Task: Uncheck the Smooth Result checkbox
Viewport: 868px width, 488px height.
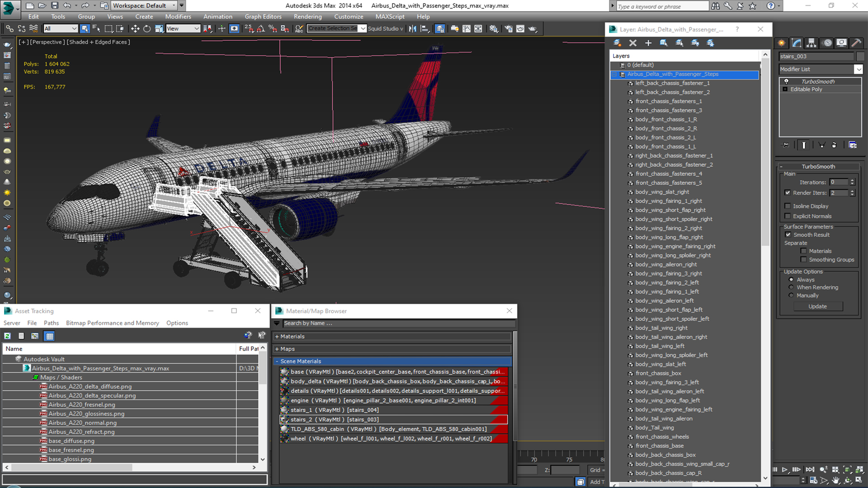Action: click(x=788, y=235)
